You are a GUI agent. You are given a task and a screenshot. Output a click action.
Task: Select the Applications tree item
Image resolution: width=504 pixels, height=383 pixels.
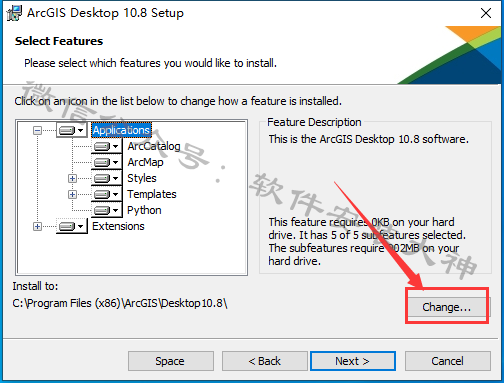tap(121, 130)
